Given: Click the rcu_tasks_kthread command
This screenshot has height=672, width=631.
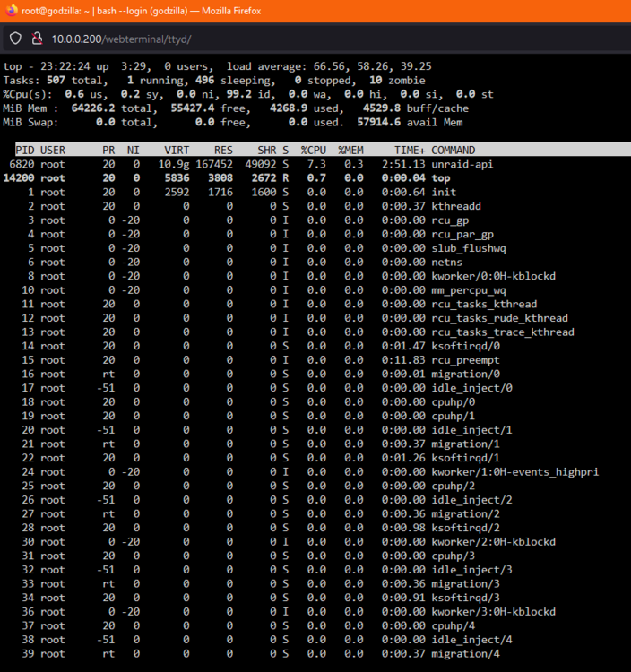Looking at the screenshot, I should point(484,305).
